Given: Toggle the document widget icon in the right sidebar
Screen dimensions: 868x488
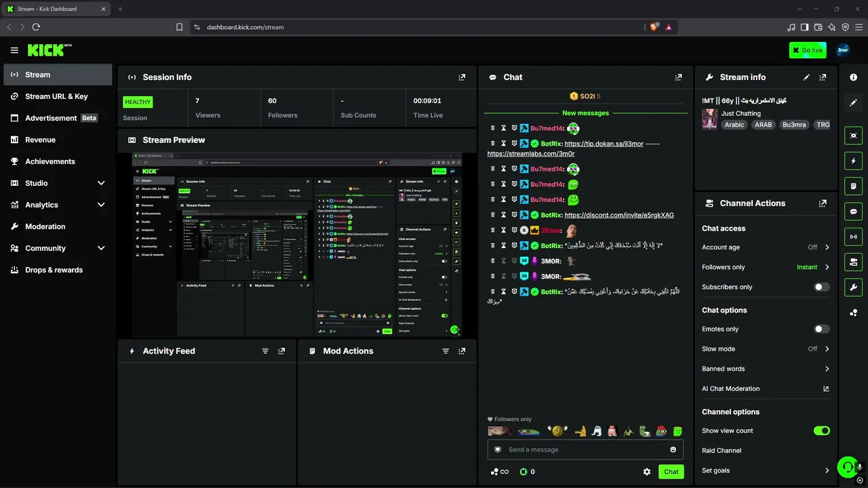Looking at the screenshot, I should [853, 186].
